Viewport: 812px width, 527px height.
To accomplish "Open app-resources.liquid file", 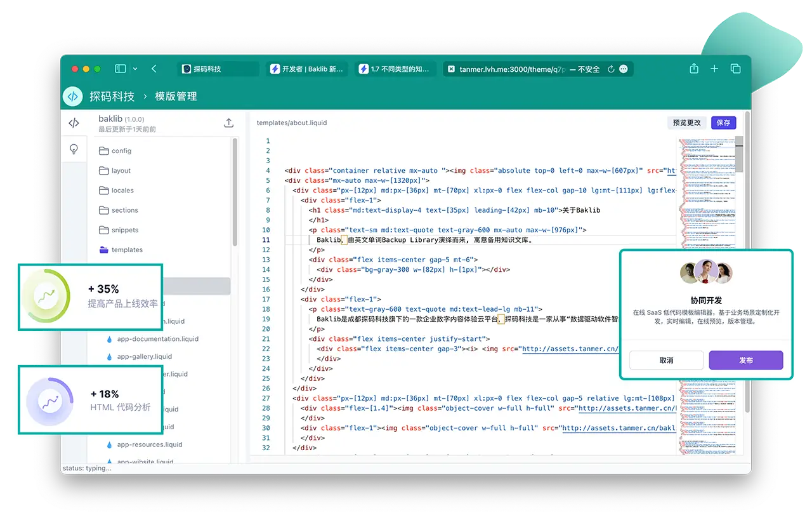I will [150, 444].
